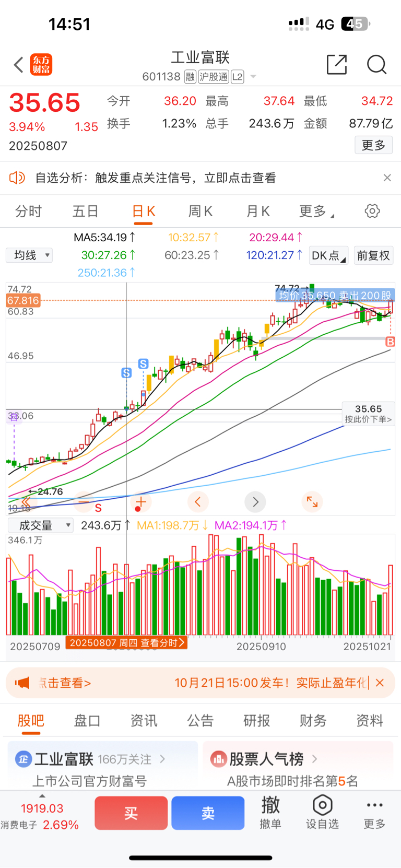This screenshot has width=401, height=868.
Task: Open 20250807 周四 查看分时 link
Action: point(126,642)
